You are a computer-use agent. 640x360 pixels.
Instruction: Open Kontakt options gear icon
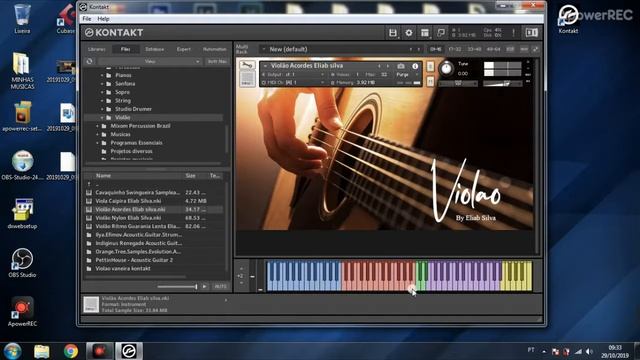(409, 33)
